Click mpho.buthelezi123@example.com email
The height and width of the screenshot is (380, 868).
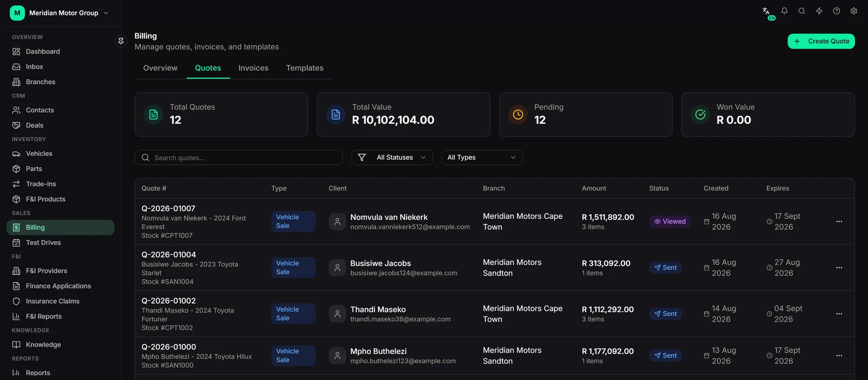click(403, 361)
